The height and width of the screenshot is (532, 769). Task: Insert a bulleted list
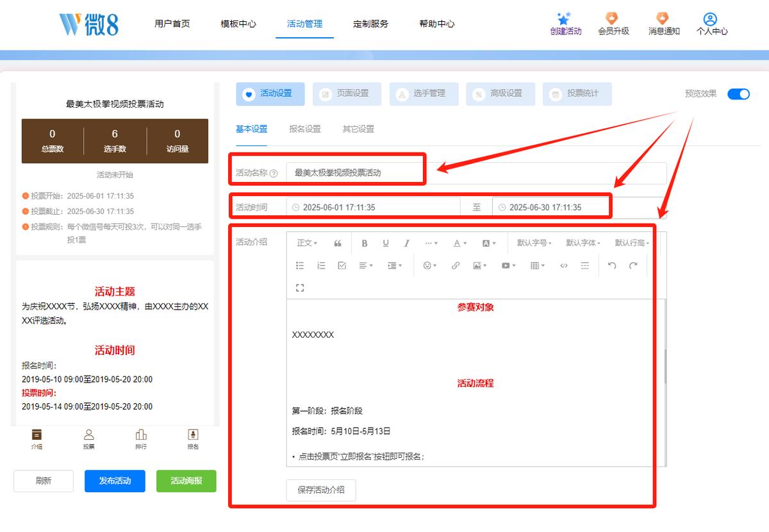300,265
